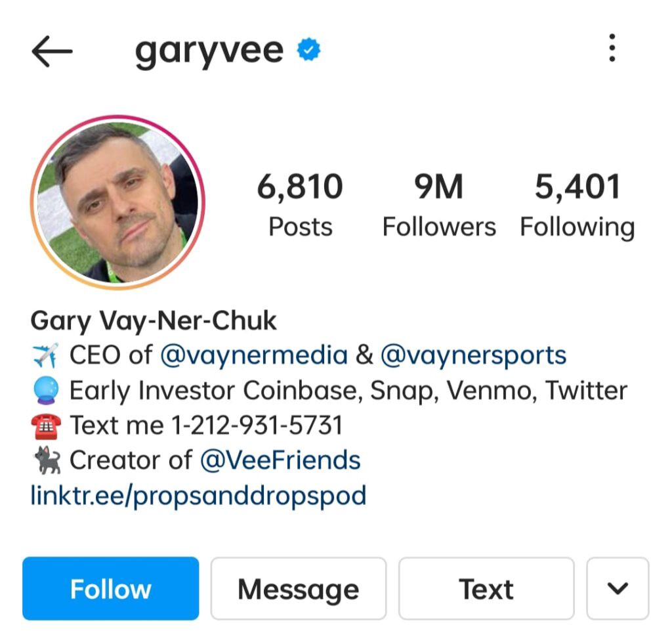Open the @VeeFriends mention link
Viewport: 672px width, 633px height.
[x=280, y=460]
